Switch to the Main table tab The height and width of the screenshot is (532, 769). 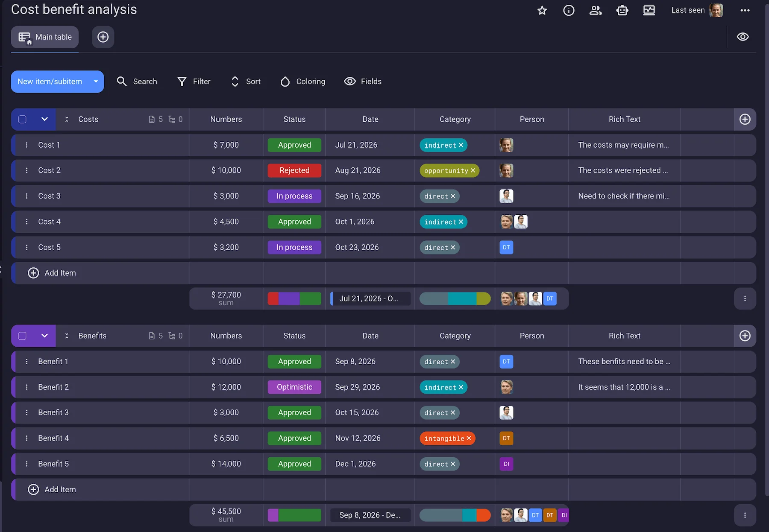click(45, 37)
